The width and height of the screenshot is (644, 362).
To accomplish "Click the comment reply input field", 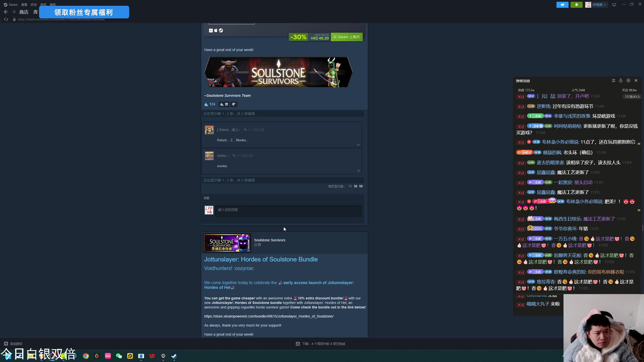I will point(288,211).
